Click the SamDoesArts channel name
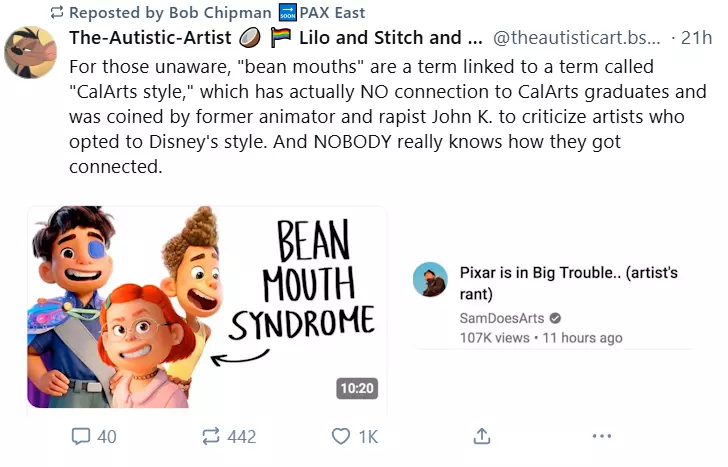 pyautogui.click(x=502, y=318)
